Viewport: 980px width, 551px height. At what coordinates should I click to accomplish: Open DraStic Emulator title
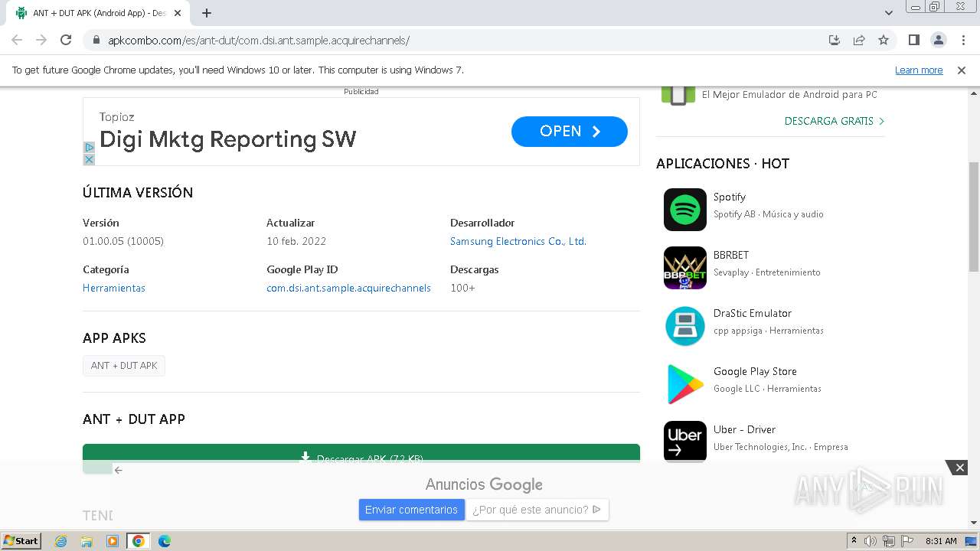[753, 313]
